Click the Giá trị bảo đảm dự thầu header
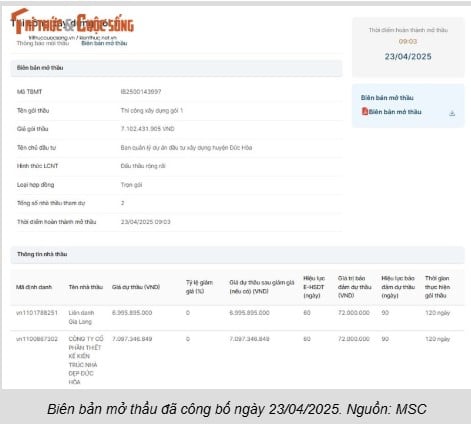 (355, 287)
